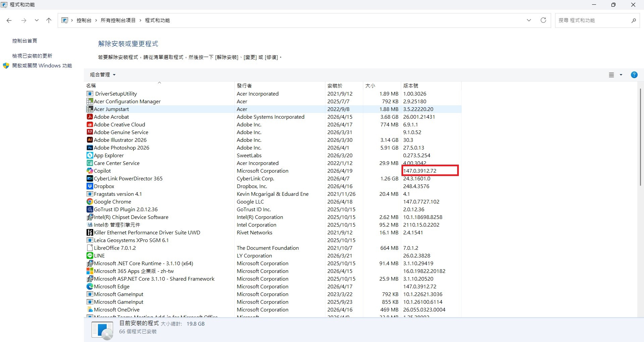Screen dimensions: 644x342
Task: Click the SweetLabs publisher cell
Action: (x=249, y=155)
